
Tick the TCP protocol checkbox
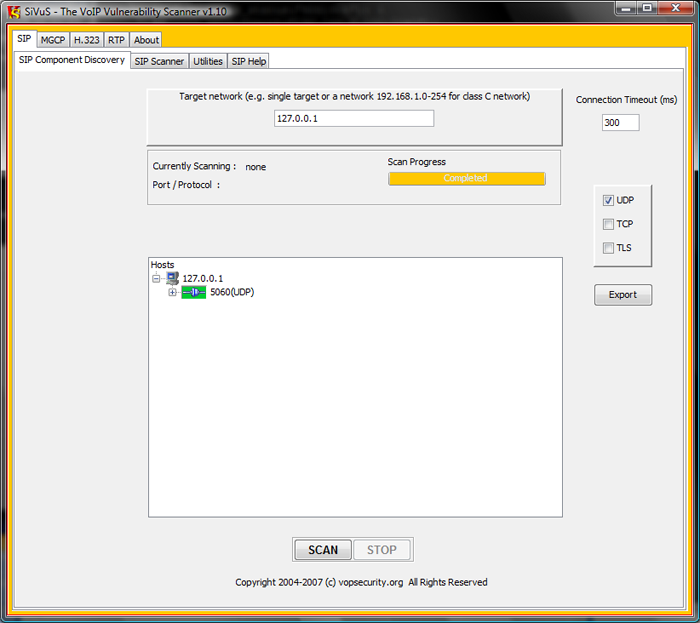click(x=608, y=224)
